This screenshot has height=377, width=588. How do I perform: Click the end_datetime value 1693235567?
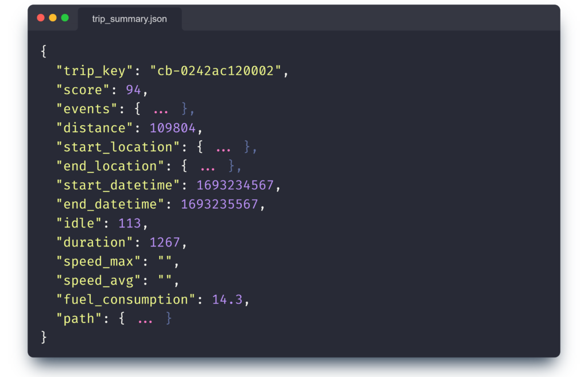[x=219, y=204]
